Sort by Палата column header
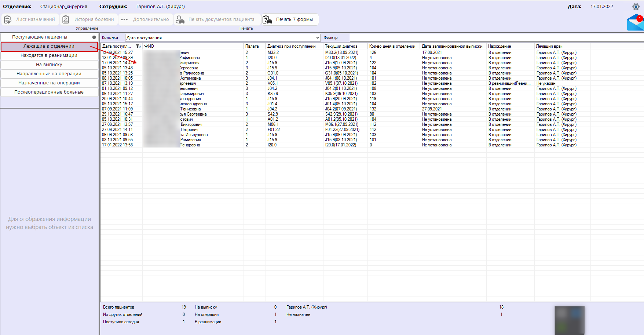This screenshot has height=335, width=644. click(255, 46)
